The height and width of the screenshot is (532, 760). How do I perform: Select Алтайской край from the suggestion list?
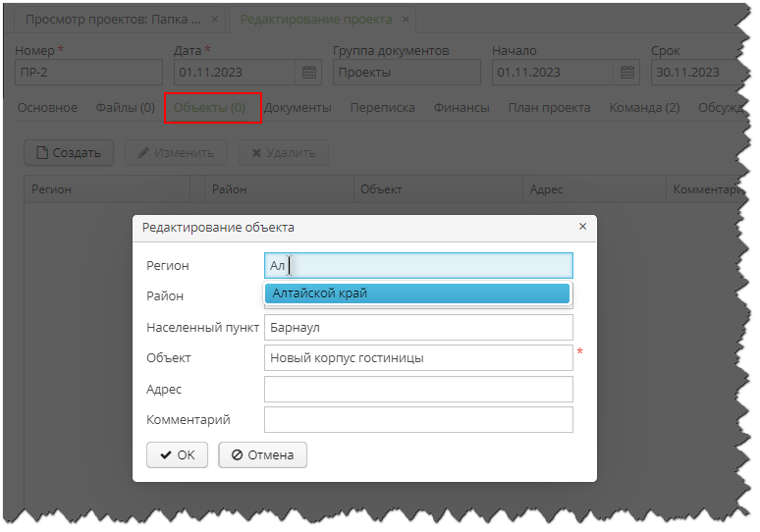417,293
